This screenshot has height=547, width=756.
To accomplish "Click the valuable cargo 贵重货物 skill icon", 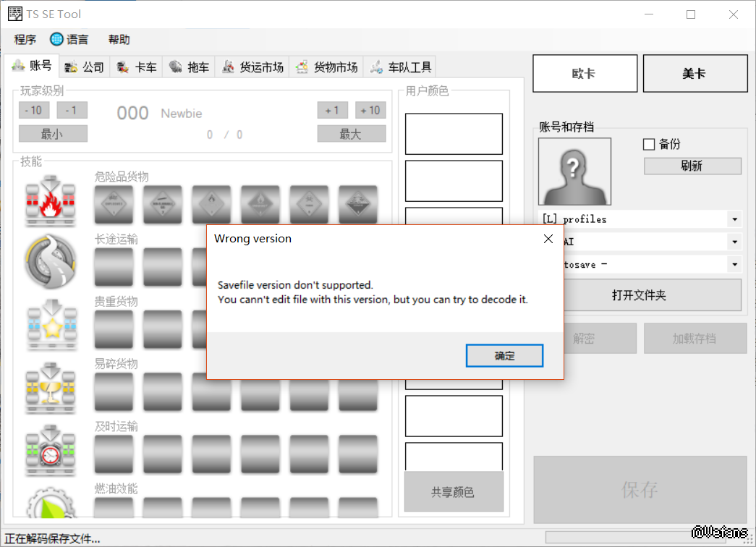I will coord(51,325).
